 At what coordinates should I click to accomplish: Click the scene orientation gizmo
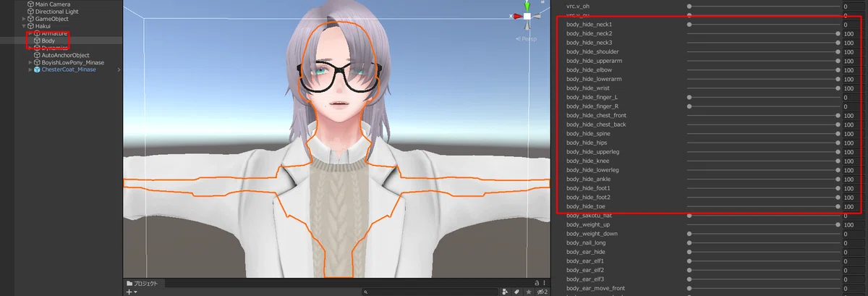coord(527,16)
